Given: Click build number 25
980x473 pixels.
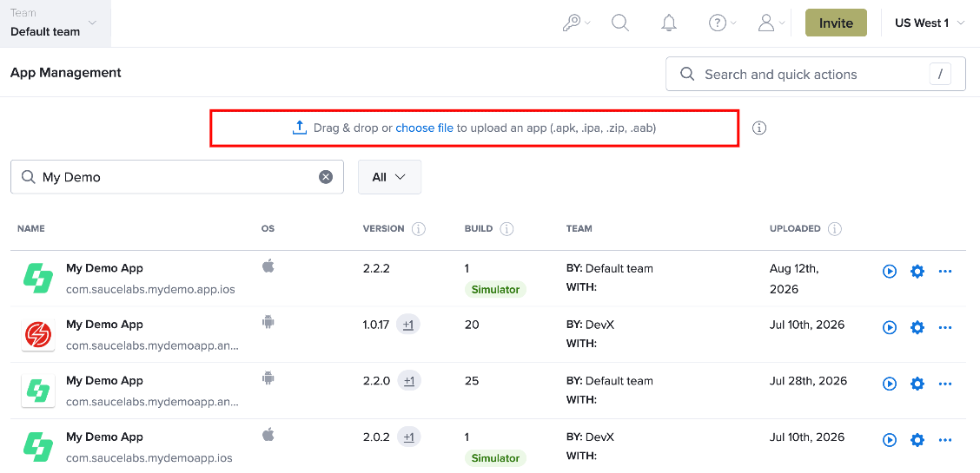Looking at the screenshot, I should (x=472, y=381).
